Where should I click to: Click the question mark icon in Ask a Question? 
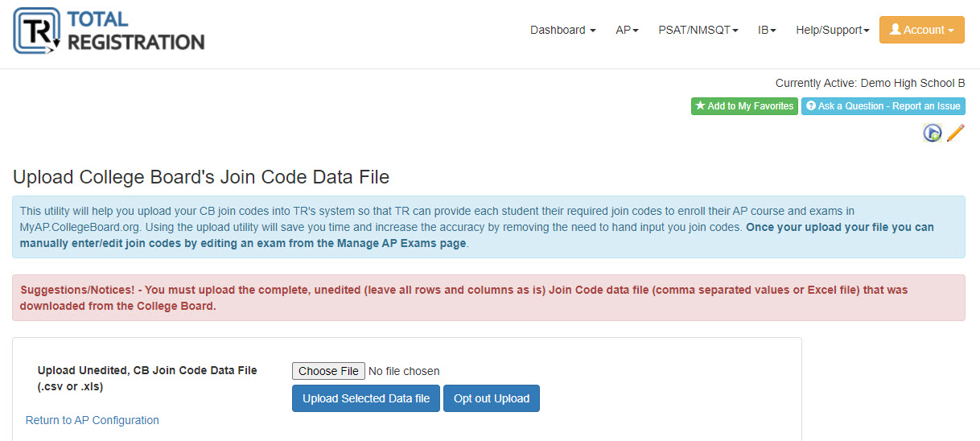(x=811, y=106)
